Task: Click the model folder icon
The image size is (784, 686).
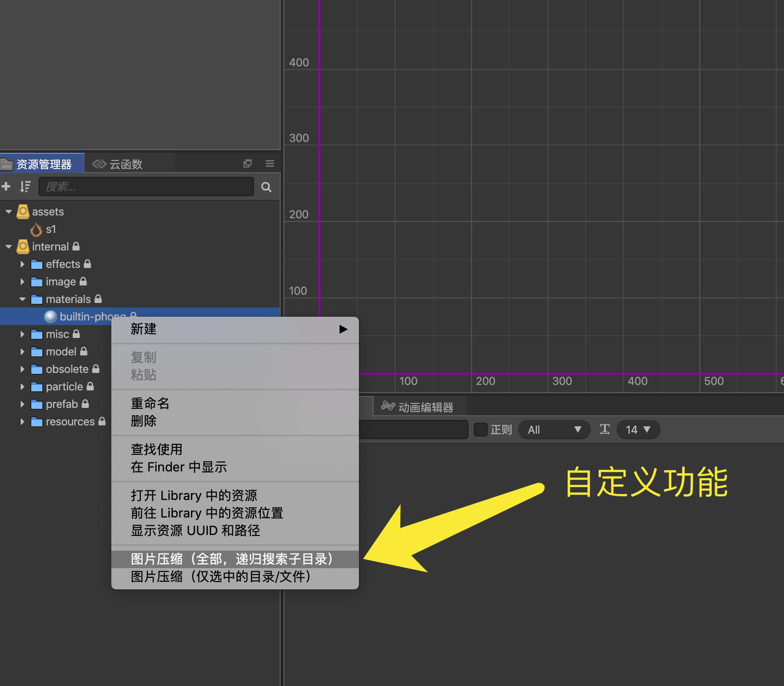Action: (37, 352)
